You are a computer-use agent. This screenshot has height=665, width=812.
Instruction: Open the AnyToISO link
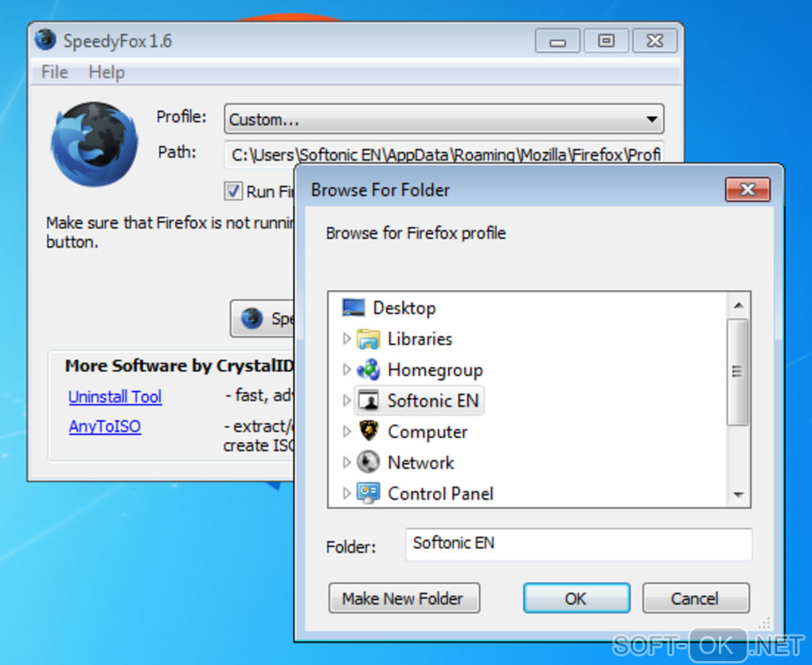[x=104, y=426]
